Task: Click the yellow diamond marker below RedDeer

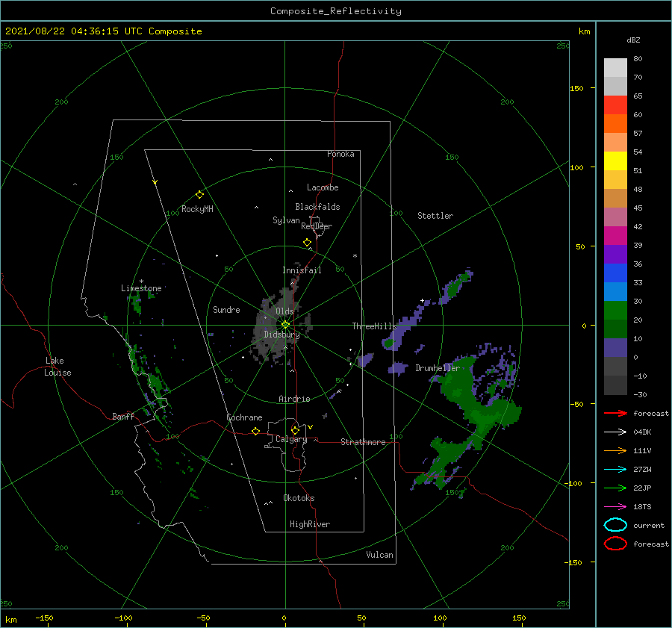Action: click(x=307, y=243)
